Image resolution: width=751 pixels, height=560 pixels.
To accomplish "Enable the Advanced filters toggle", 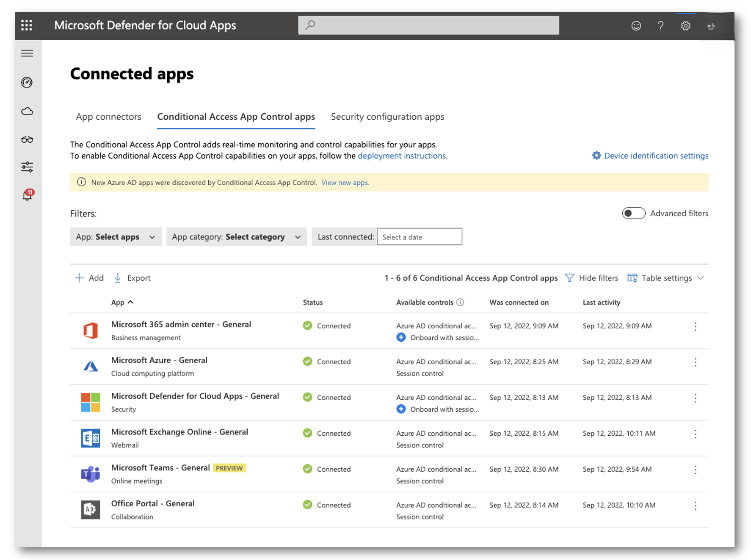I will (x=633, y=213).
